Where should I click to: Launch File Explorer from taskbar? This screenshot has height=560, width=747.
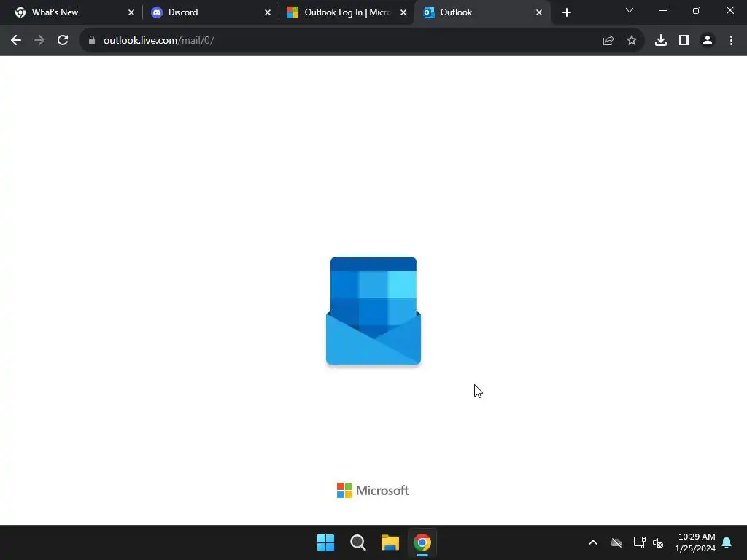(390, 542)
